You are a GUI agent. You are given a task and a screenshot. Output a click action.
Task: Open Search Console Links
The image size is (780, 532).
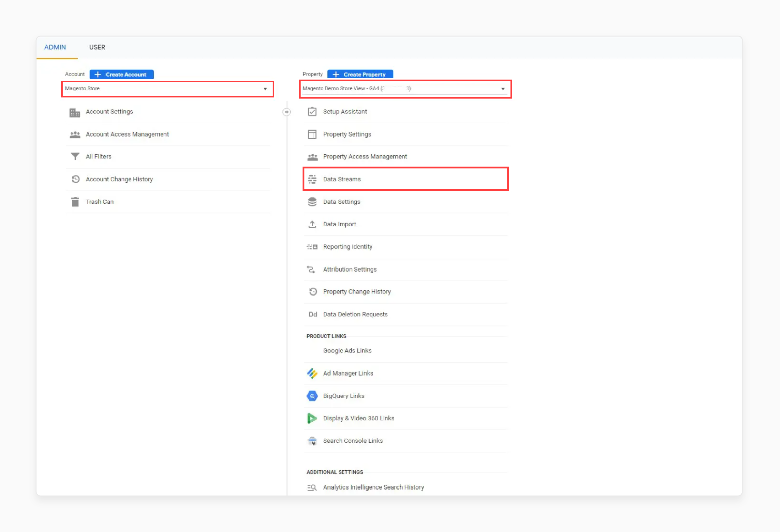tap(353, 441)
